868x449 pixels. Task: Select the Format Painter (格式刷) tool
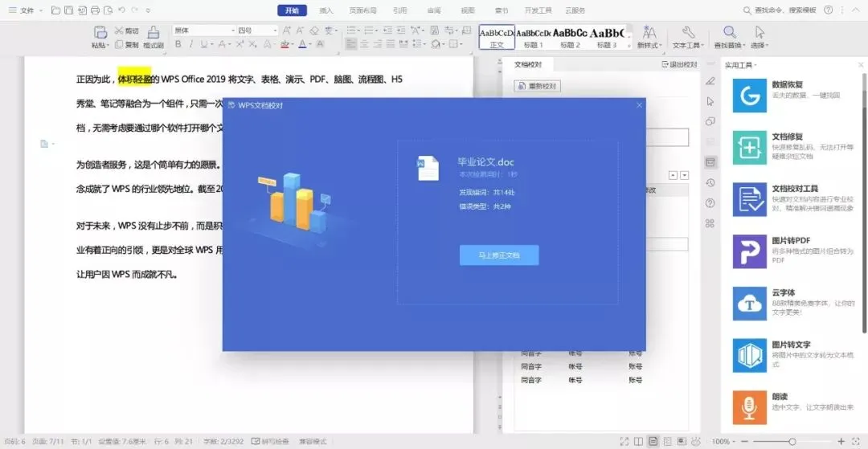154,37
